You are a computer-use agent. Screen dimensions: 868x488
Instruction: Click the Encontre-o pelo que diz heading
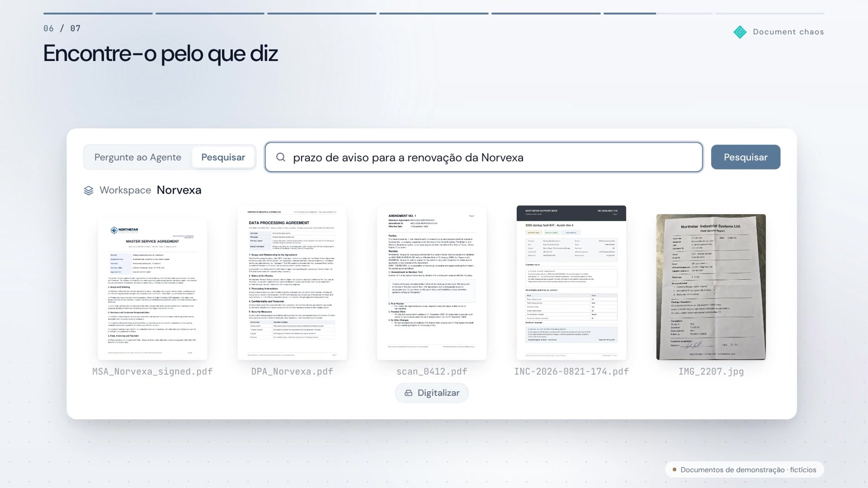[161, 54]
